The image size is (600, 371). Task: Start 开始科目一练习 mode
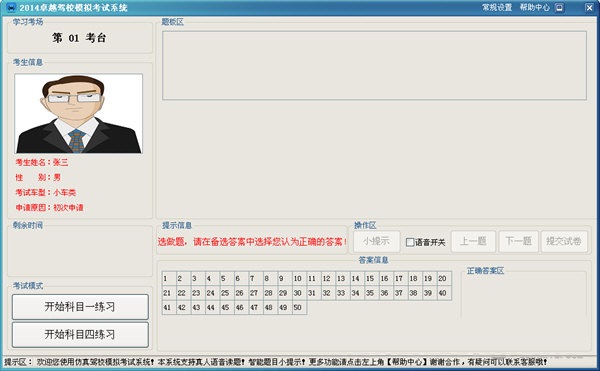80,307
